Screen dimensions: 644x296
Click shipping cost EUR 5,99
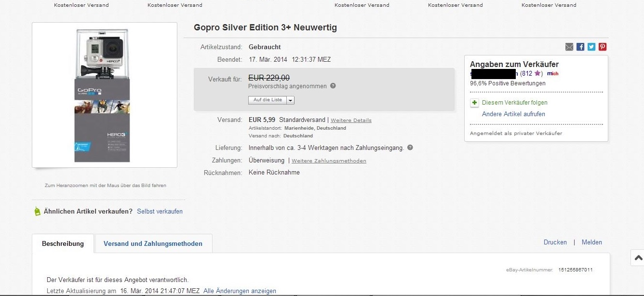(262, 120)
